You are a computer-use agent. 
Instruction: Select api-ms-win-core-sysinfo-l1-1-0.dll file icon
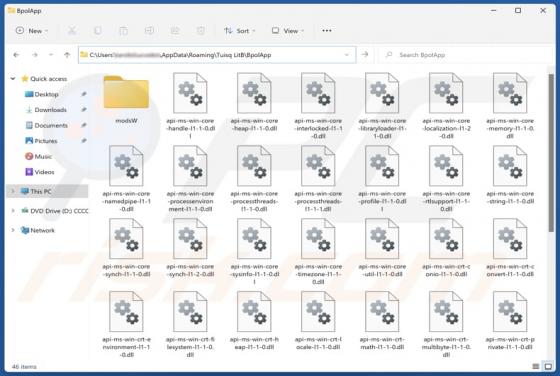tap(254, 239)
